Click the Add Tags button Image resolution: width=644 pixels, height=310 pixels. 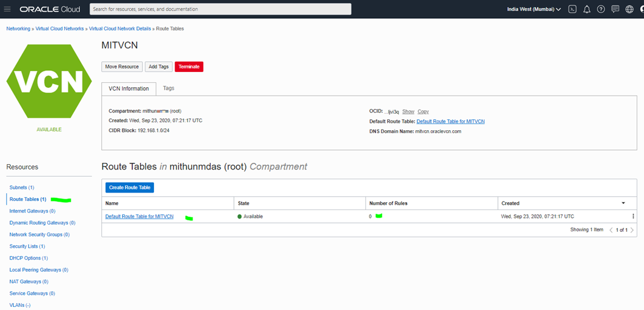coord(159,67)
